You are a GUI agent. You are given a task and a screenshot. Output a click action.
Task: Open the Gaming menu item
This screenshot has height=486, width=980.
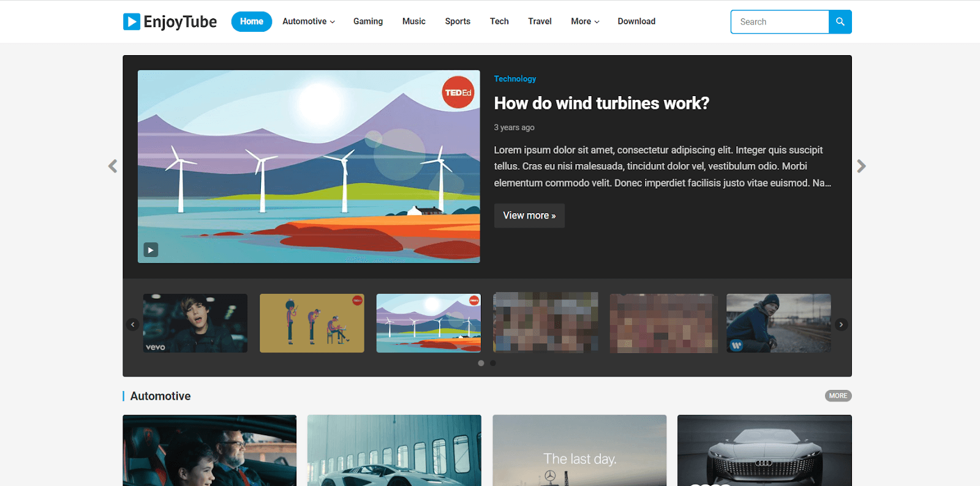[367, 21]
